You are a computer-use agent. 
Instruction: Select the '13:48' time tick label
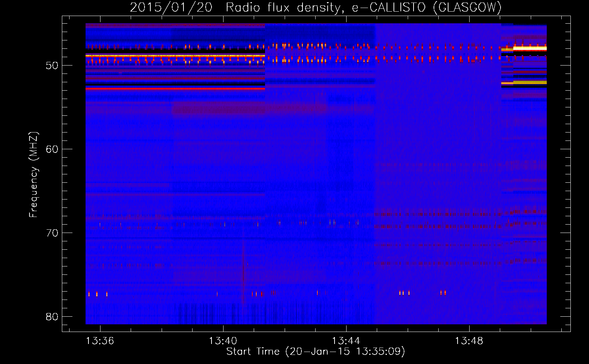(x=469, y=341)
